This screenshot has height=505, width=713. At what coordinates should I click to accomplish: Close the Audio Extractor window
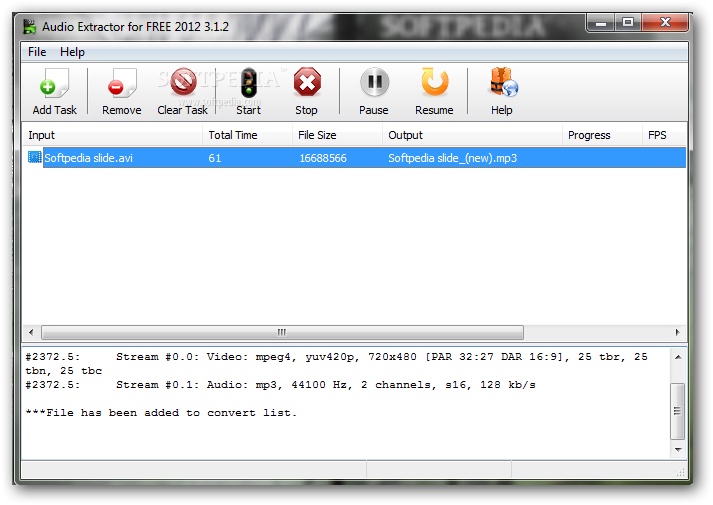[x=665, y=23]
